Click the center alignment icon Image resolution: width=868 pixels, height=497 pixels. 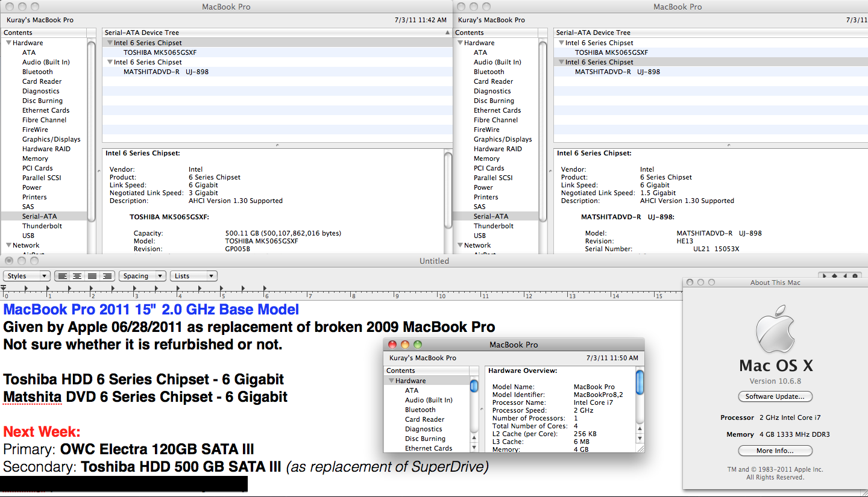pos(77,276)
